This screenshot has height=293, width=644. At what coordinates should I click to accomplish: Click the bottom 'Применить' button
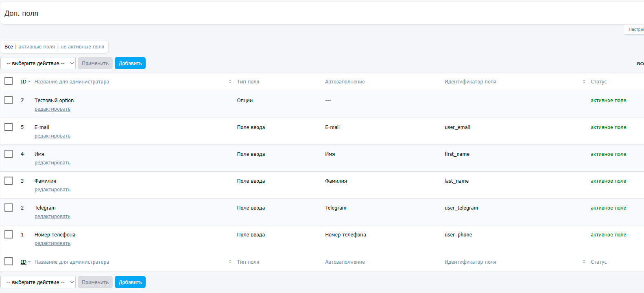click(x=95, y=282)
